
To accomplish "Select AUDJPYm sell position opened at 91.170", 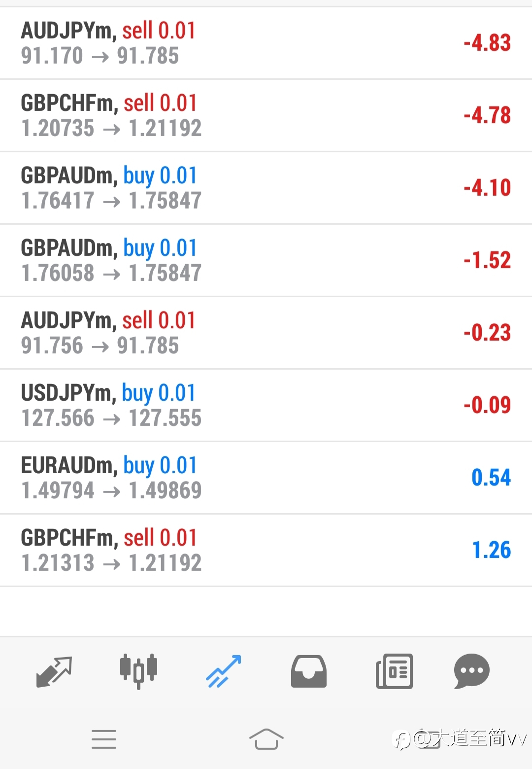I will coord(266,43).
